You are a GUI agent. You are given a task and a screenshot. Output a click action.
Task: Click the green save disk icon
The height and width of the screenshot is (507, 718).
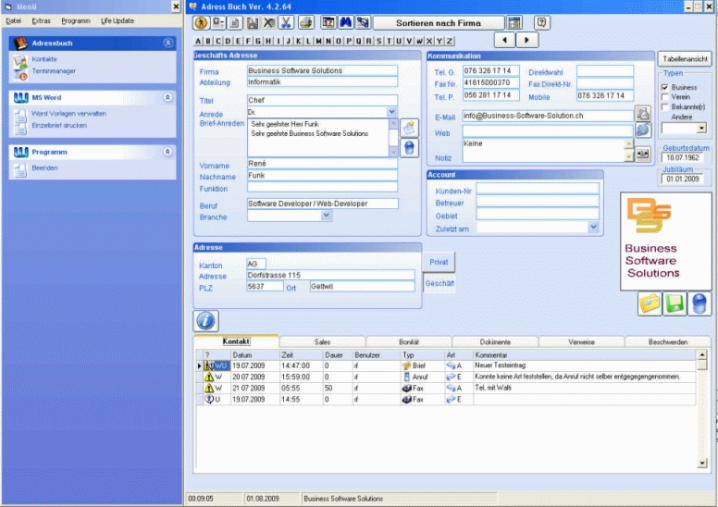coord(675,302)
